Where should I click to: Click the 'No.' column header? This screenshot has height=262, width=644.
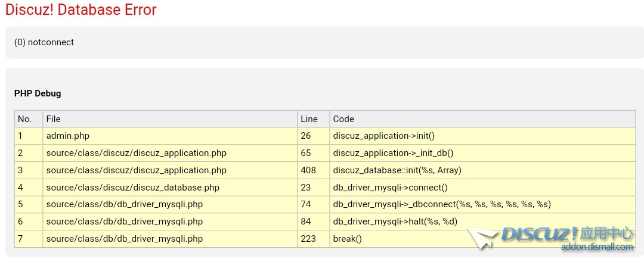point(24,119)
